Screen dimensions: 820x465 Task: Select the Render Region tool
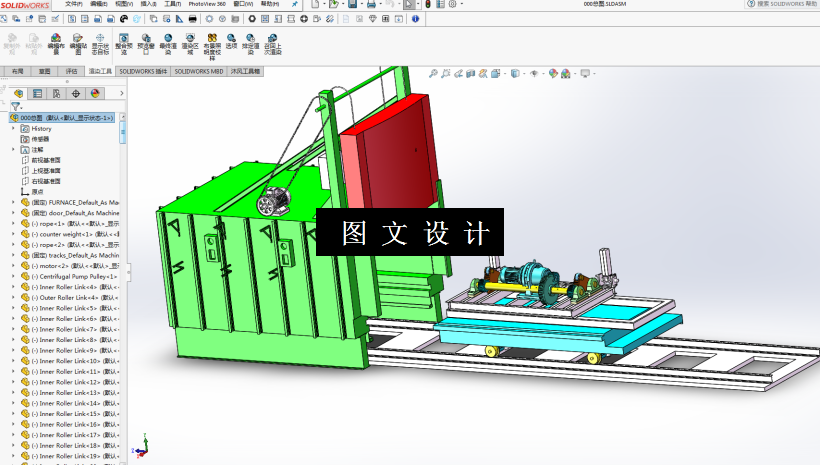point(190,44)
